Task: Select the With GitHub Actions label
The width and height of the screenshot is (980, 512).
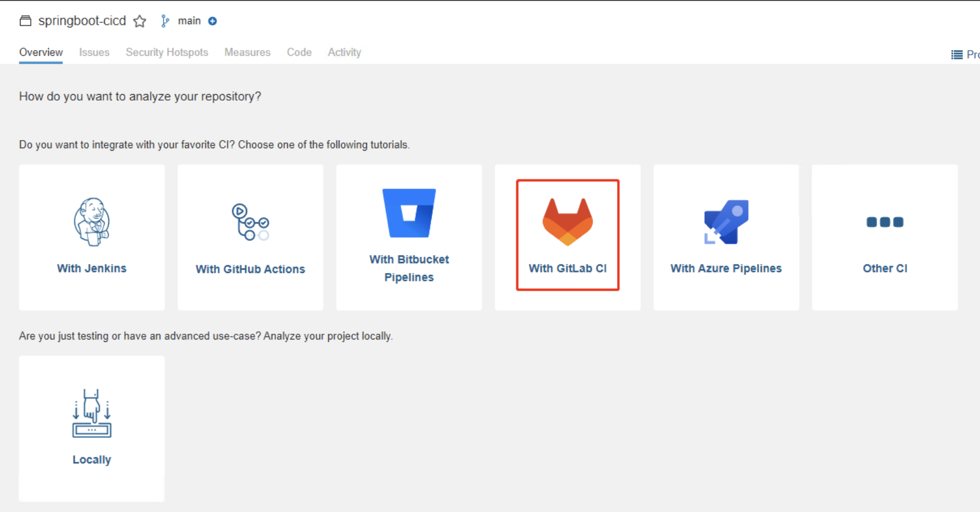Action: pos(251,269)
